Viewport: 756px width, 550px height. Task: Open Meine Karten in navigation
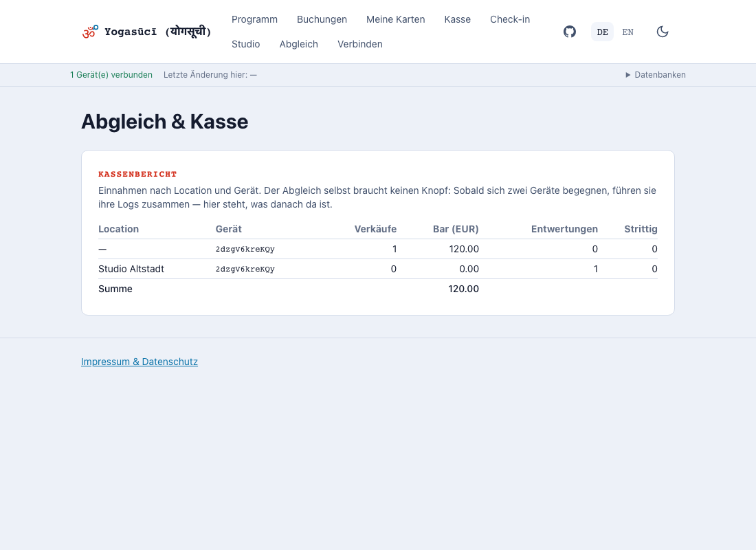click(x=395, y=19)
